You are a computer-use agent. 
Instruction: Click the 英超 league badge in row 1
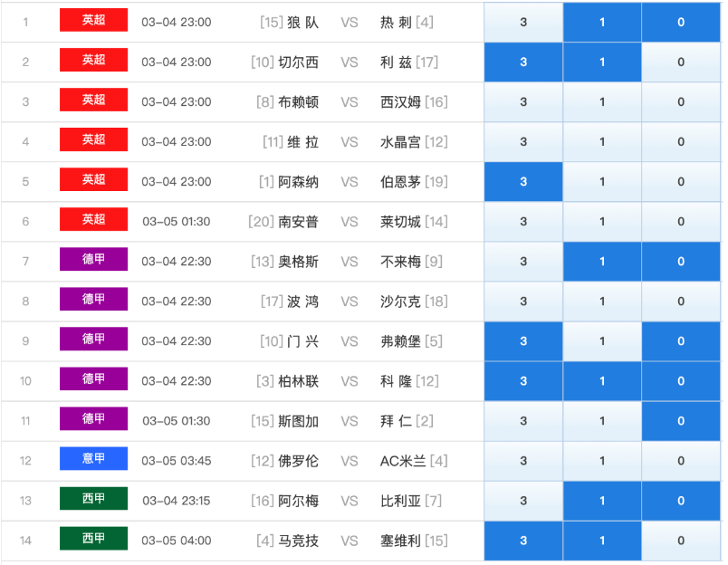click(x=94, y=20)
